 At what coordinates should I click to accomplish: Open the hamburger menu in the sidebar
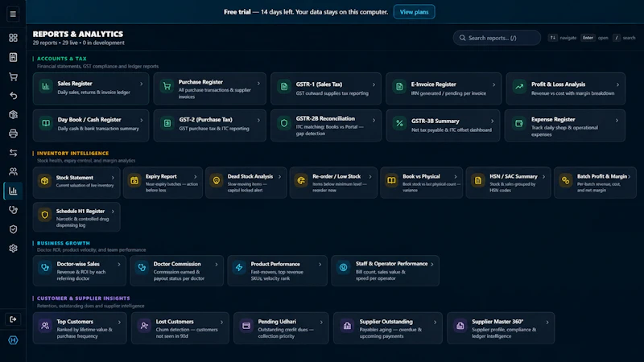tap(13, 14)
